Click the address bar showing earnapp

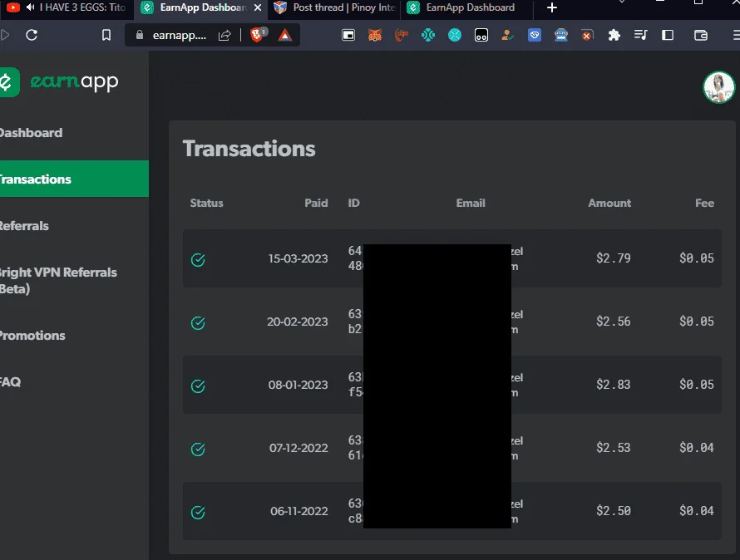[180, 35]
